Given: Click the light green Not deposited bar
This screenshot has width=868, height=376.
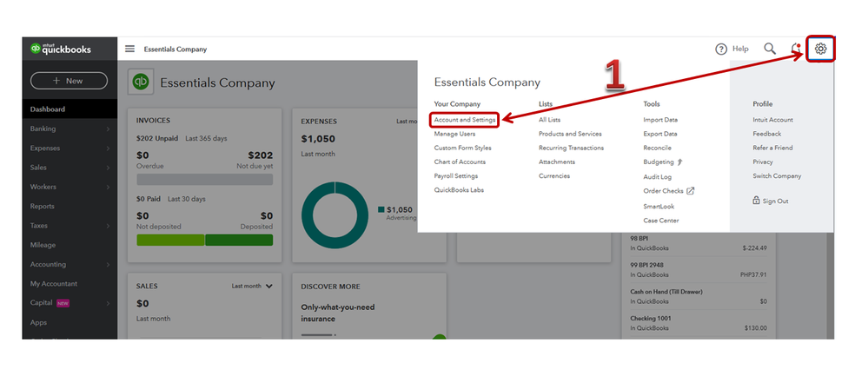Looking at the screenshot, I should point(170,240).
